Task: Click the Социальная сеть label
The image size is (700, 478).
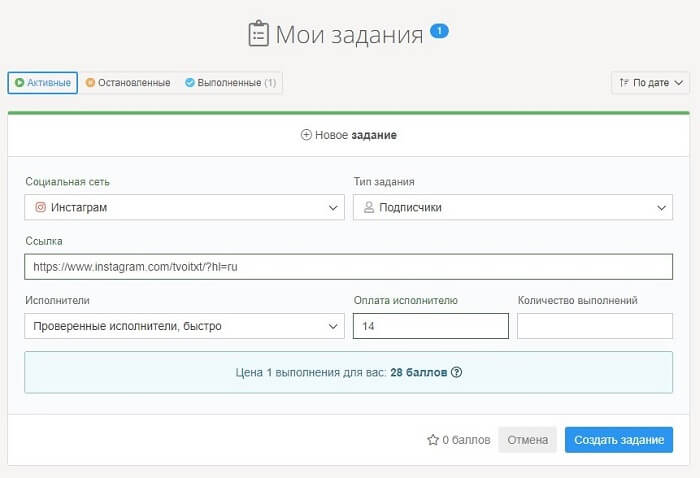Action: point(67,182)
